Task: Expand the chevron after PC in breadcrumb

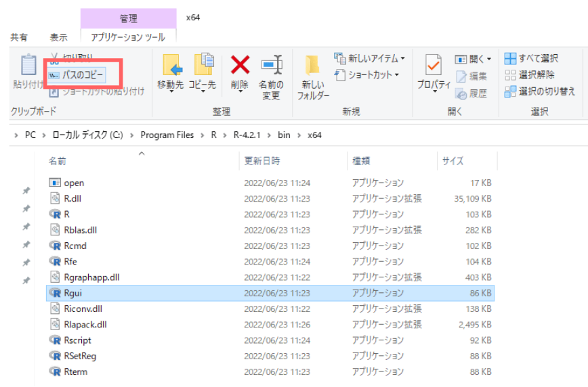Action: [x=44, y=135]
